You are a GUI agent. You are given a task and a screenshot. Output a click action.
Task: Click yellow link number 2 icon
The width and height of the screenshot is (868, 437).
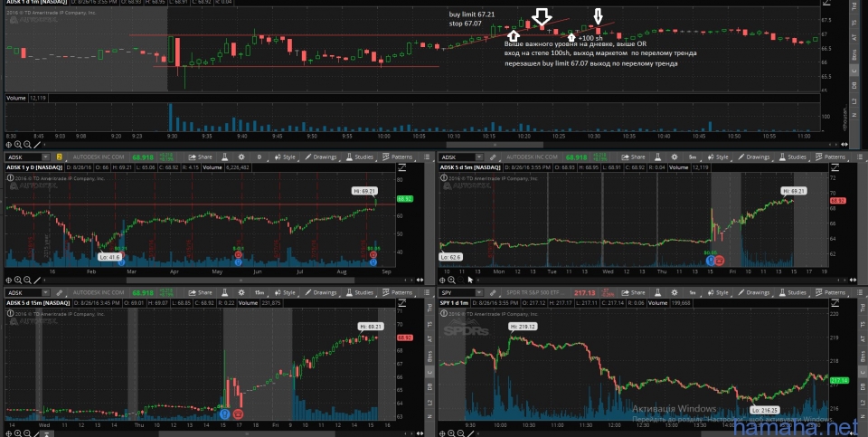point(60,157)
